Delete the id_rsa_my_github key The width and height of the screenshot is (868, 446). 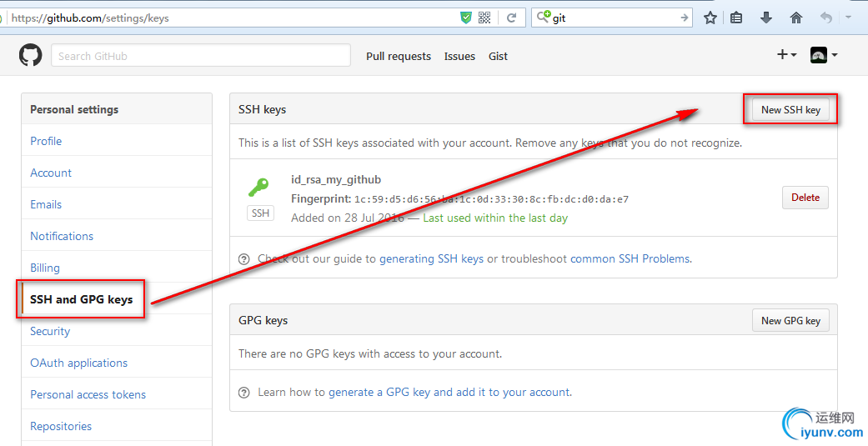pyautogui.click(x=805, y=198)
